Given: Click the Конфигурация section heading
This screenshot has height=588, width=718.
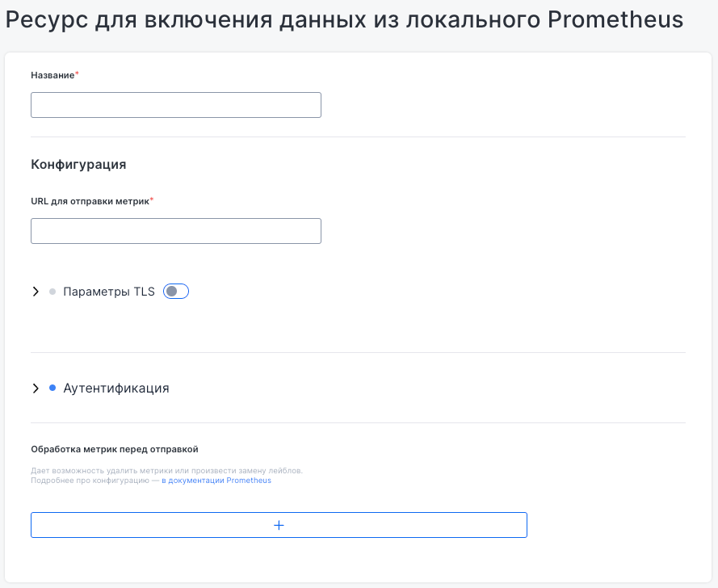Looking at the screenshot, I should tap(78, 165).
